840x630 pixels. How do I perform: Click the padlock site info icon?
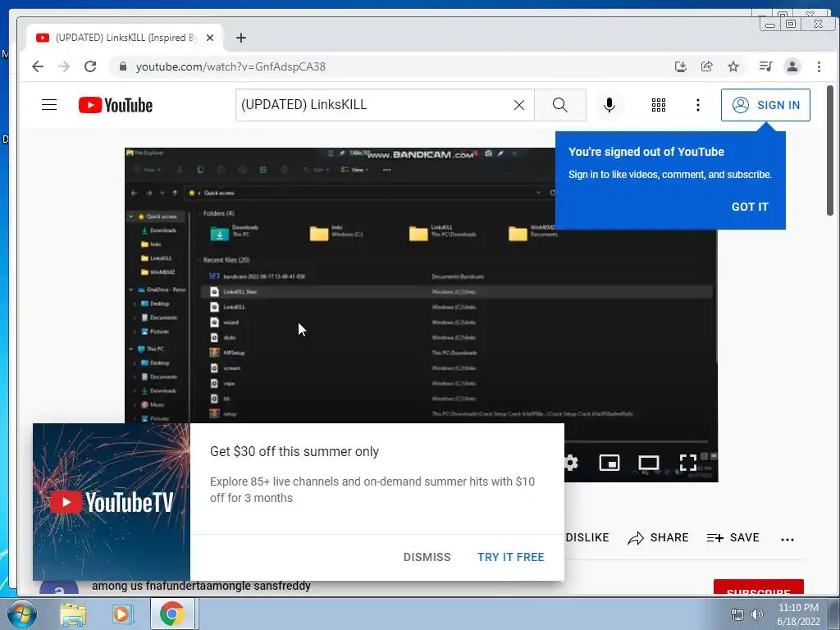(123, 66)
